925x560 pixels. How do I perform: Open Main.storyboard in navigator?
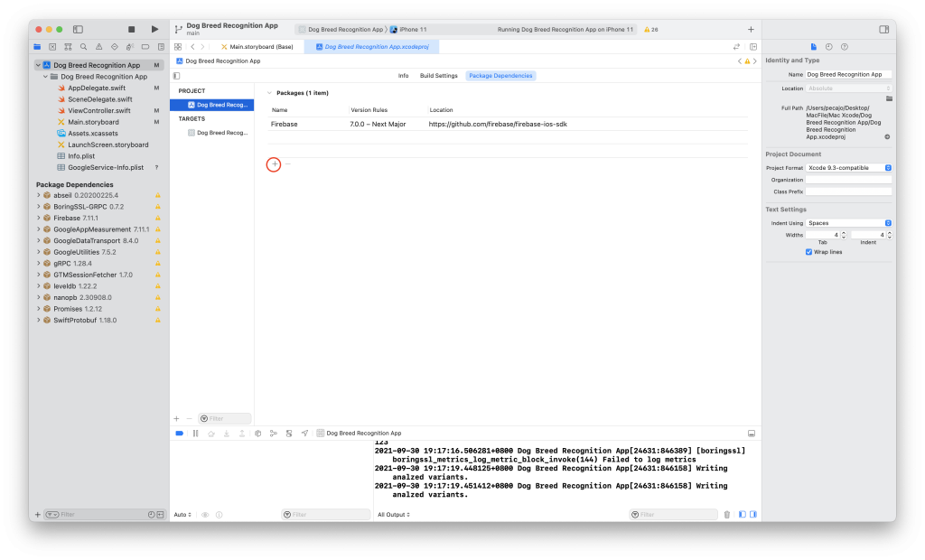pos(93,122)
